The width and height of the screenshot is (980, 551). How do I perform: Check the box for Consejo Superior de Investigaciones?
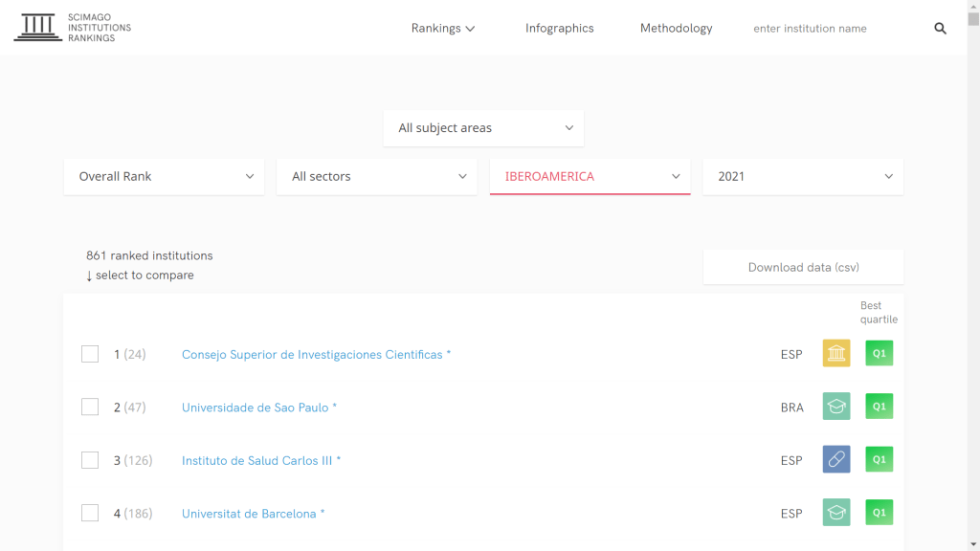(90, 354)
